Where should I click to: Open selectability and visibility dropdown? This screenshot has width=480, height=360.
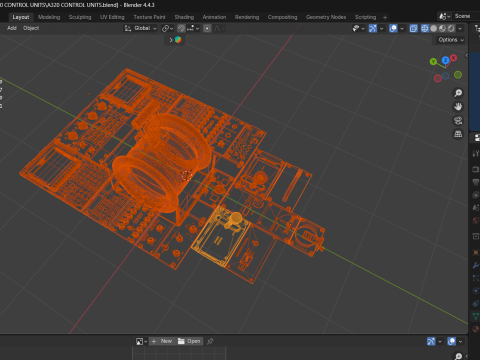click(x=358, y=28)
